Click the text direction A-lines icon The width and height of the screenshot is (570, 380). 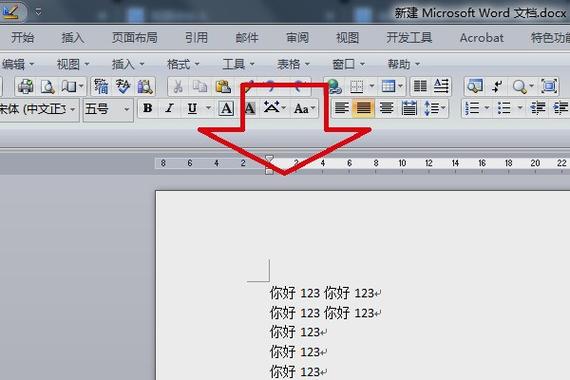point(441,86)
